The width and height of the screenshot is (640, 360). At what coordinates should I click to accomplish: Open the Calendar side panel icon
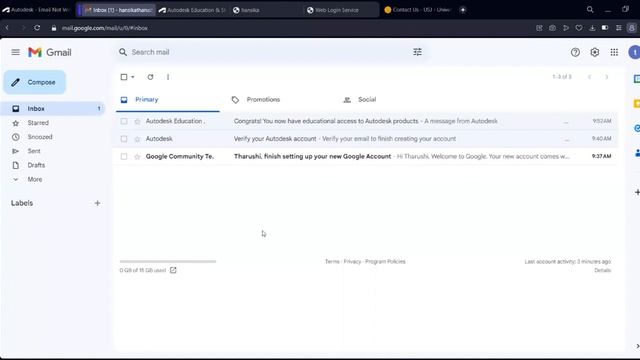click(636, 79)
